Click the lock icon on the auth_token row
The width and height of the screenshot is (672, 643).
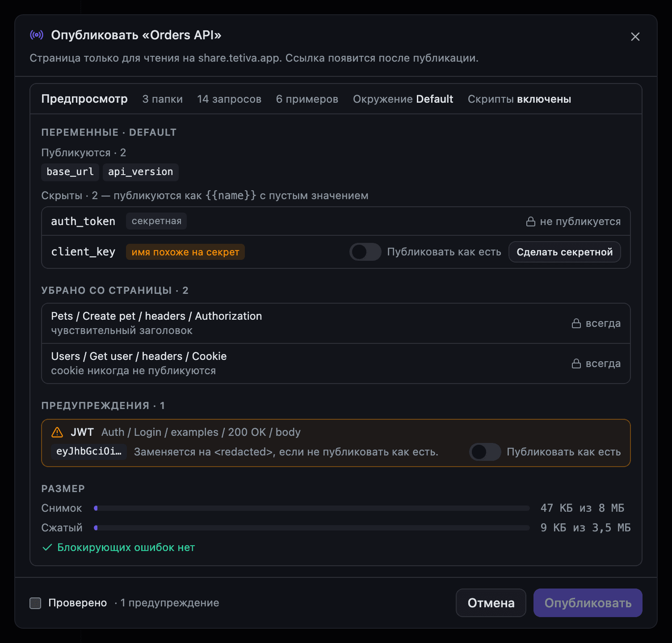coord(530,221)
